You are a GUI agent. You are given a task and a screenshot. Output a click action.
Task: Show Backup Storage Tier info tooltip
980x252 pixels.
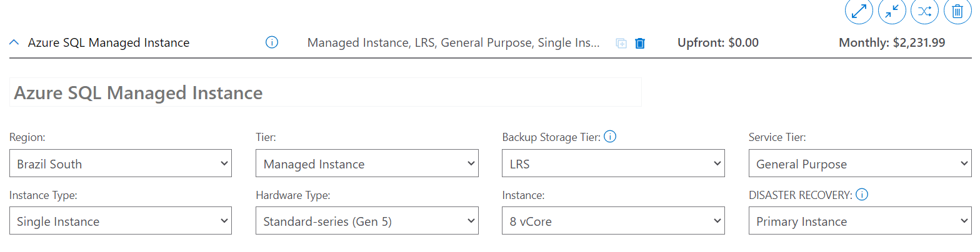tap(611, 137)
